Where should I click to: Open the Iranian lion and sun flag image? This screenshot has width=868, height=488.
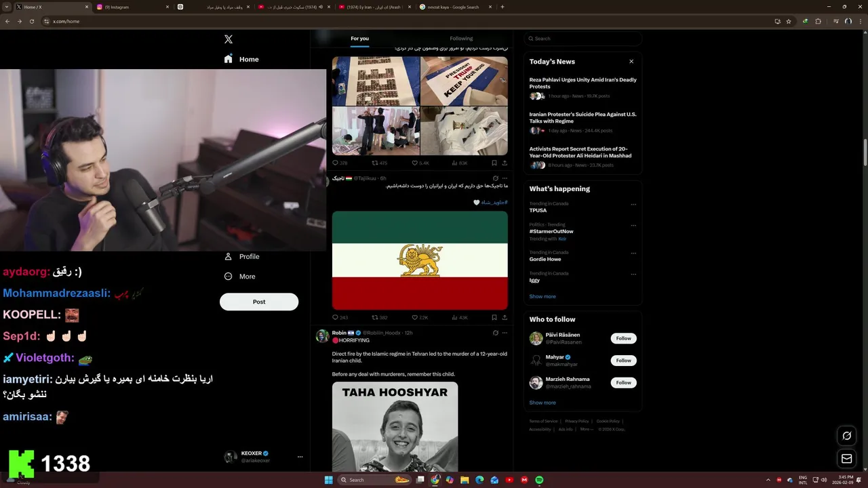(x=420, y=261)
